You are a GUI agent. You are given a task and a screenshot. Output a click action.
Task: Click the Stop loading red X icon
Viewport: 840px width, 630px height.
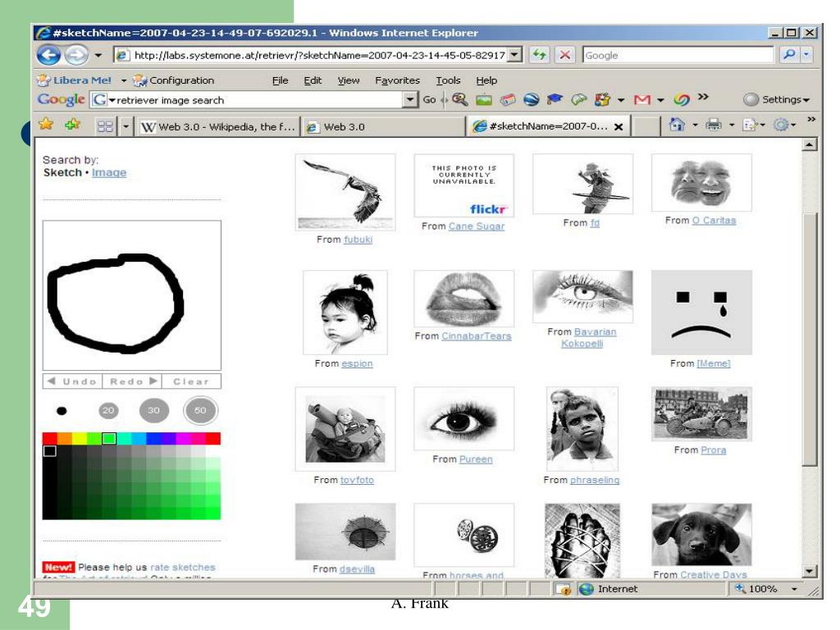pyautogui.click(x=564, y=55)
